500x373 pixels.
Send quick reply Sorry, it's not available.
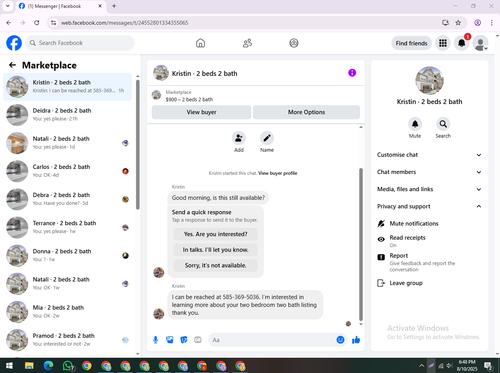(x=215, y=265)
